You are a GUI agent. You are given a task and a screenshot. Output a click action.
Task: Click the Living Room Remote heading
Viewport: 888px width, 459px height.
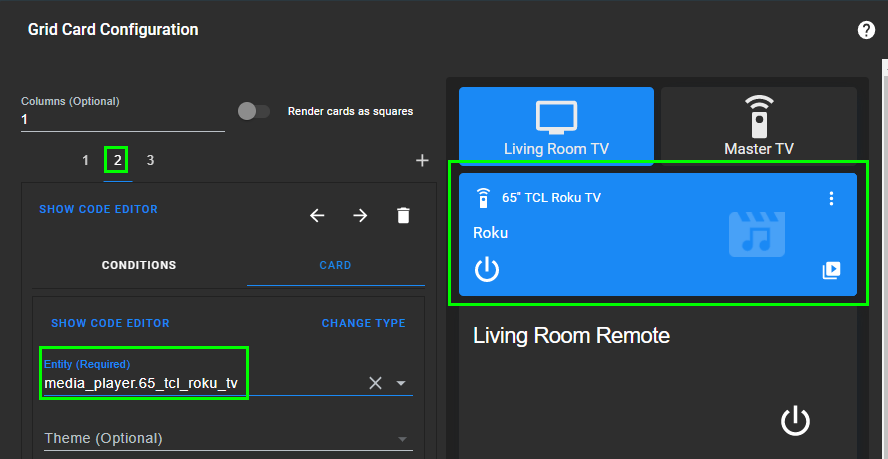pos(571,336)
